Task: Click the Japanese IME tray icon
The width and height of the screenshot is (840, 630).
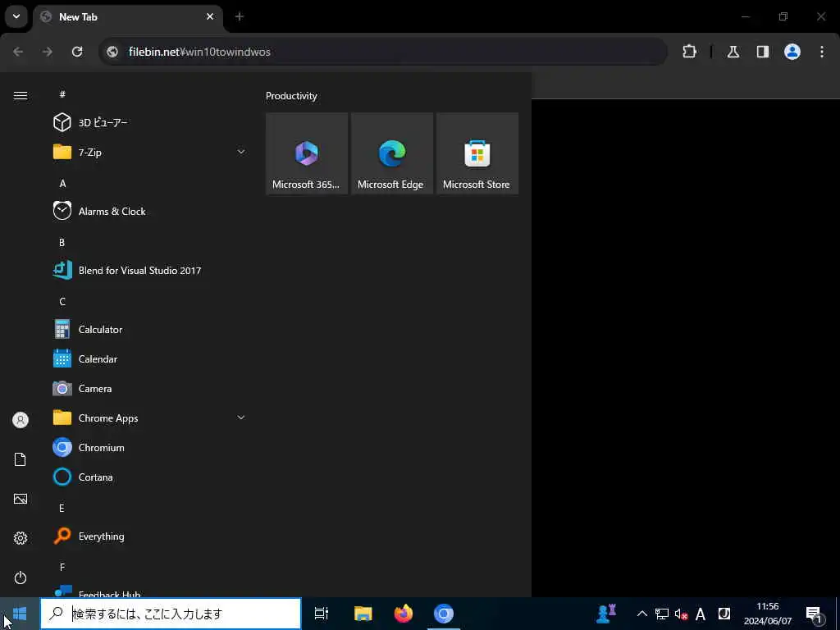Action: 724,614
